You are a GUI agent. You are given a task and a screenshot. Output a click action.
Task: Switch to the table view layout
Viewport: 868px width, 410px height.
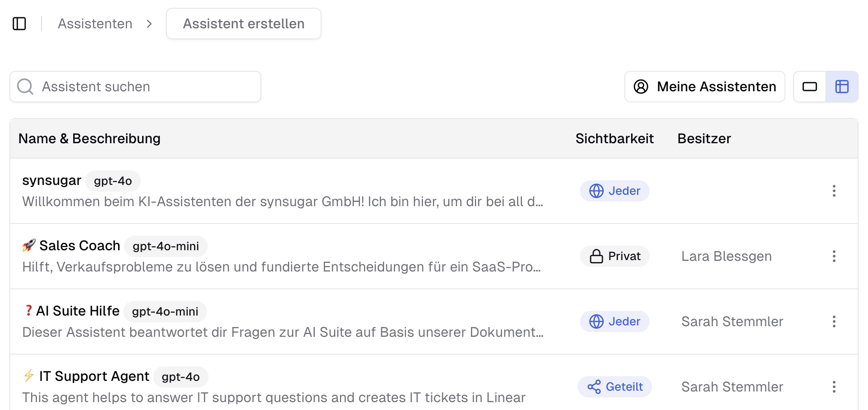click(842, 86)
